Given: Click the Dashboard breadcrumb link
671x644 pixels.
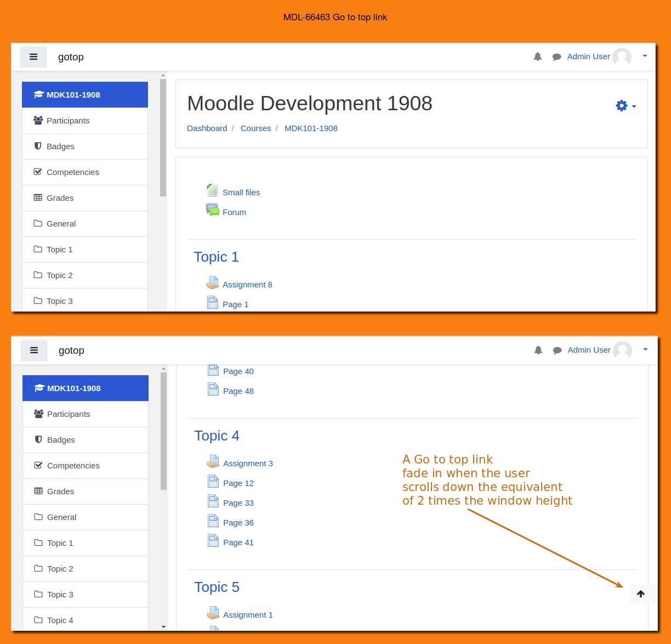Looking at the screenshot, I should tap(207, 128).
